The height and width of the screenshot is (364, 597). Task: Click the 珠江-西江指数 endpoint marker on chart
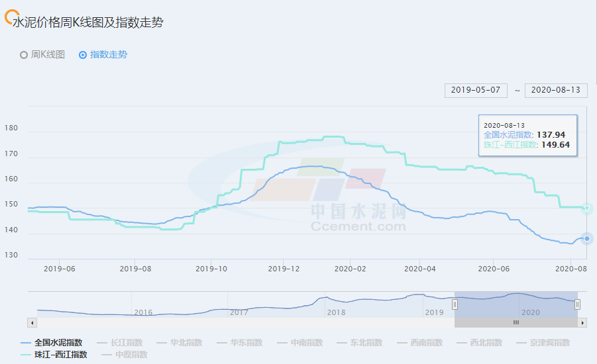(587, 208)
